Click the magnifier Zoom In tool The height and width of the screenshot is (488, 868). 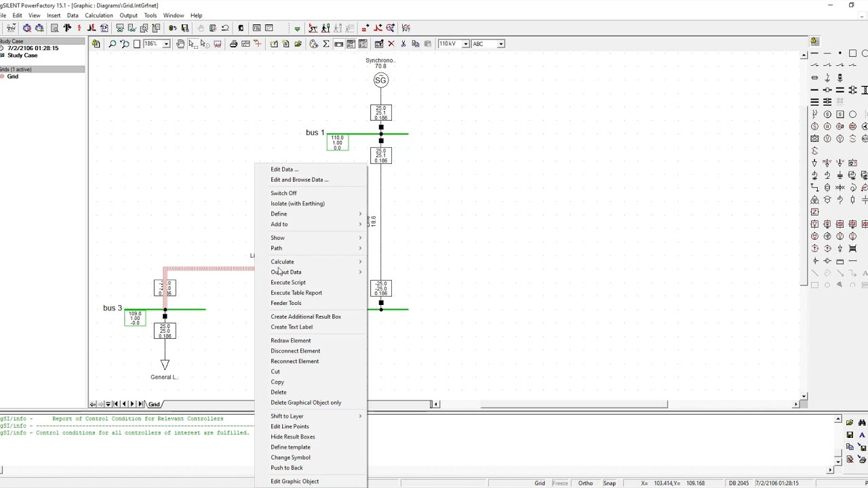(112, 43)
